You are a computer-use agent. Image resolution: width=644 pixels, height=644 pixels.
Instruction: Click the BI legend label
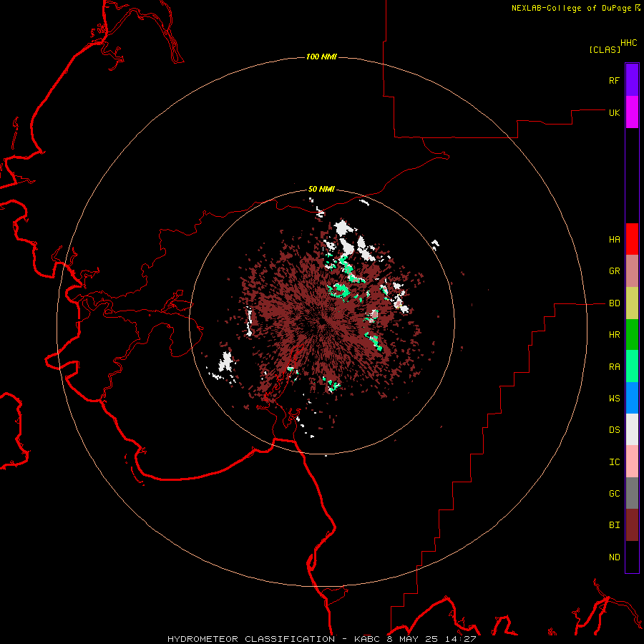[614, 525]
